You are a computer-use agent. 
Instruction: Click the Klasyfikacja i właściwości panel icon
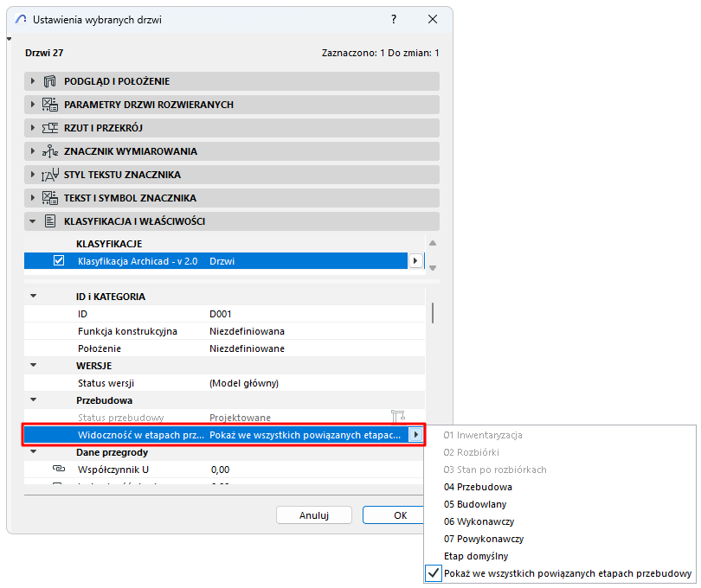tap(50, 221)
